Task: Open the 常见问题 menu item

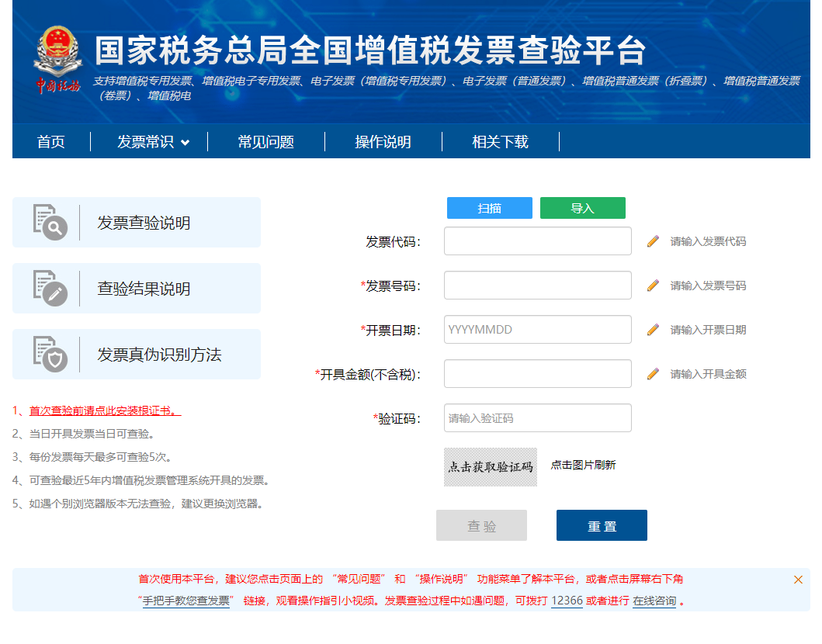Action: (265, 142)
